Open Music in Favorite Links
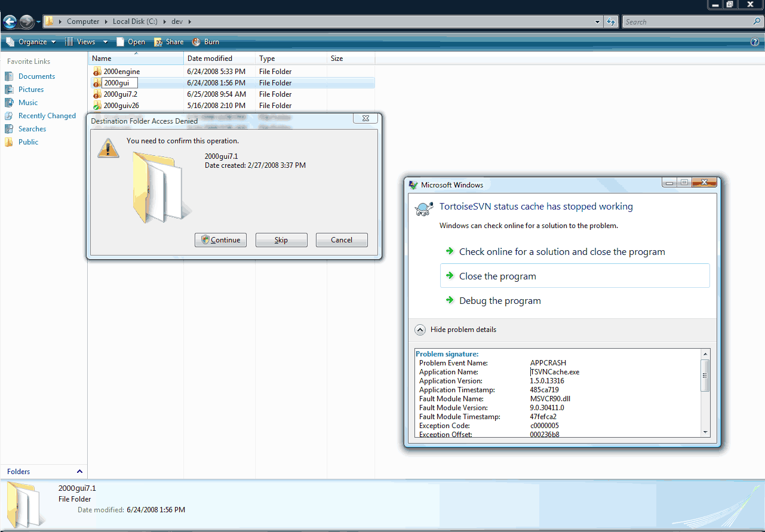Viewport: 765px width, 532px height. tap(28, 103)
